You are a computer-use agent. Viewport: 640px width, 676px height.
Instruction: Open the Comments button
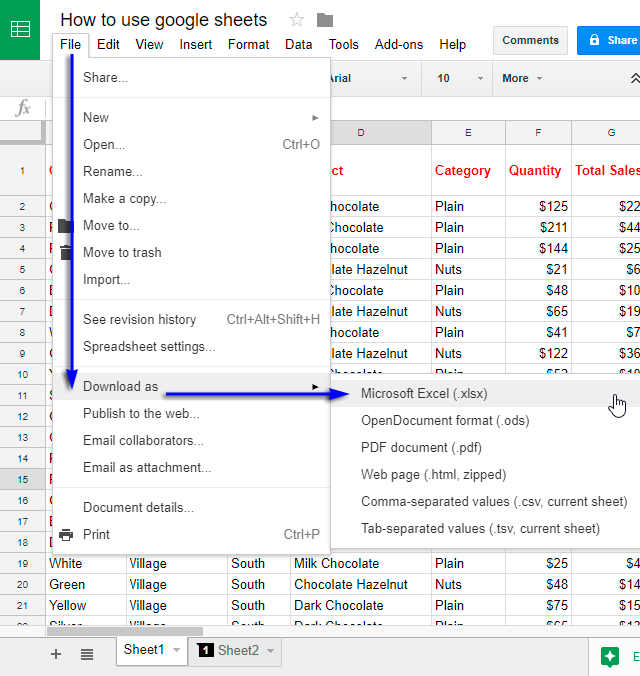click(x=530, y=40)
